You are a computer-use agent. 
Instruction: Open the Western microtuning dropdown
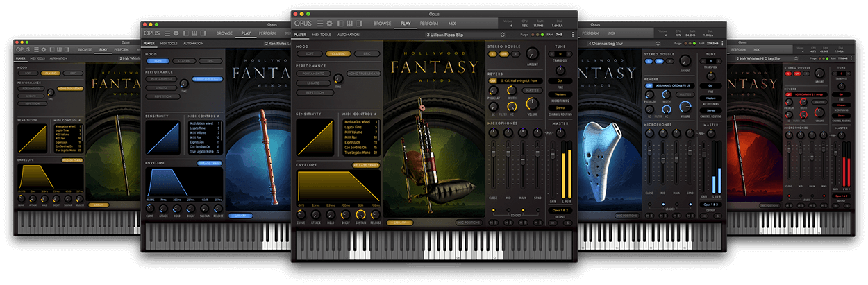coord(560,94)
